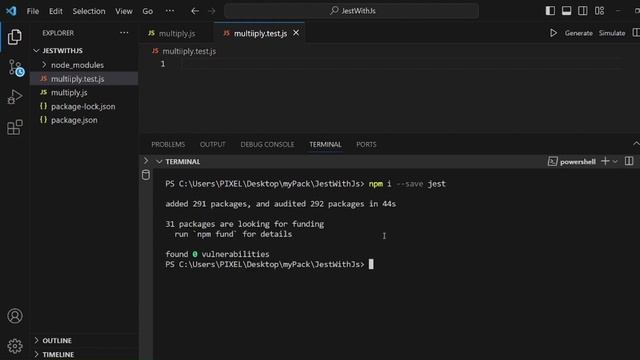Image resolution: width=640 pixels, height=360 pixels.
Task: Add a new terminal with plus icon
Action: click(605, 161)
